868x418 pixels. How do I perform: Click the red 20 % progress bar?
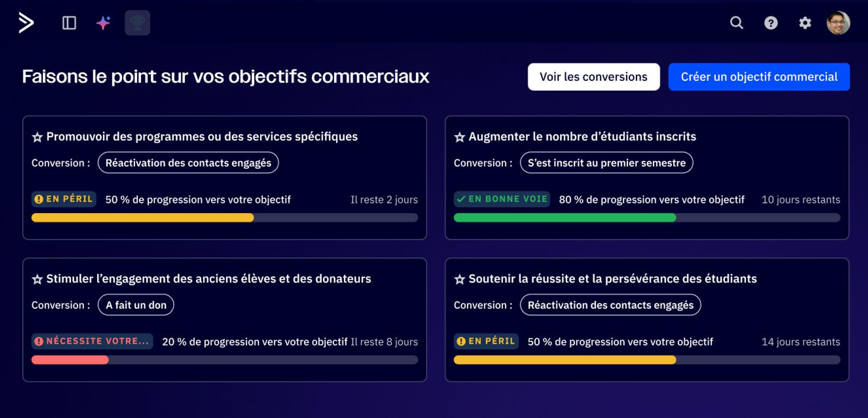70,360
